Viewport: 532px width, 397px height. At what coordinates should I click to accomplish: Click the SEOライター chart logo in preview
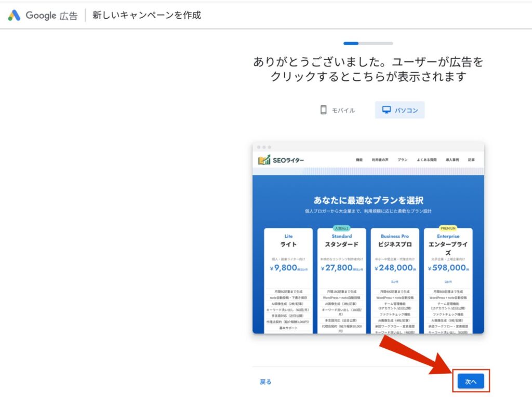264,160
